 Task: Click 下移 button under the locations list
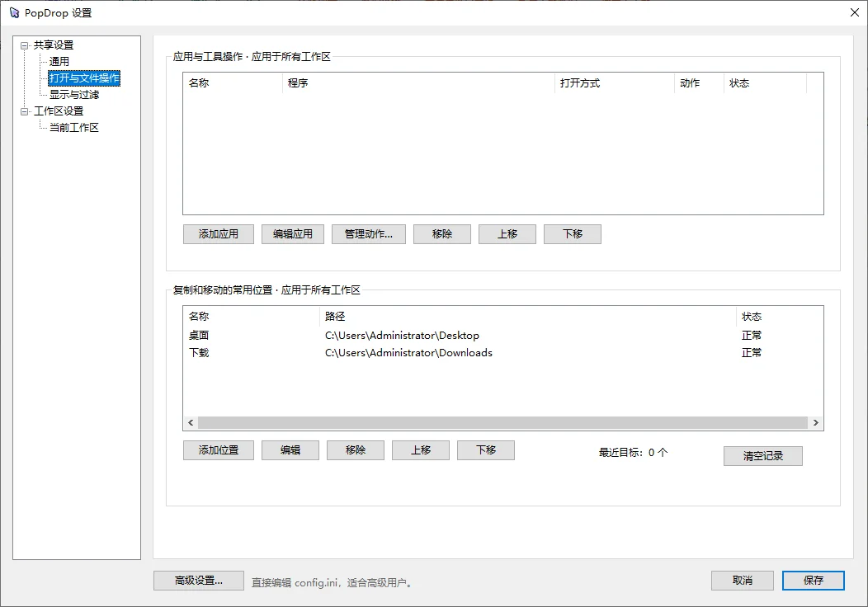click(486, 450)
